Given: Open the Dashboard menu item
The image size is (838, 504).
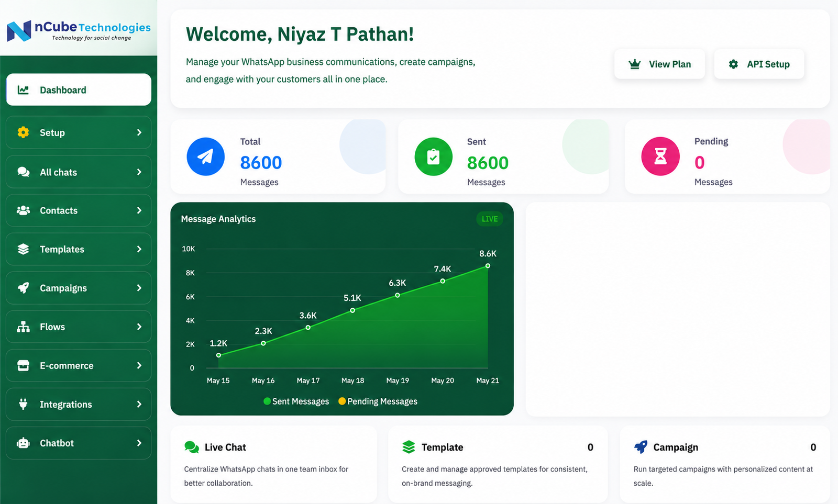Looking at the screenshot, I should pyautogui.click(x=79, y=89).
